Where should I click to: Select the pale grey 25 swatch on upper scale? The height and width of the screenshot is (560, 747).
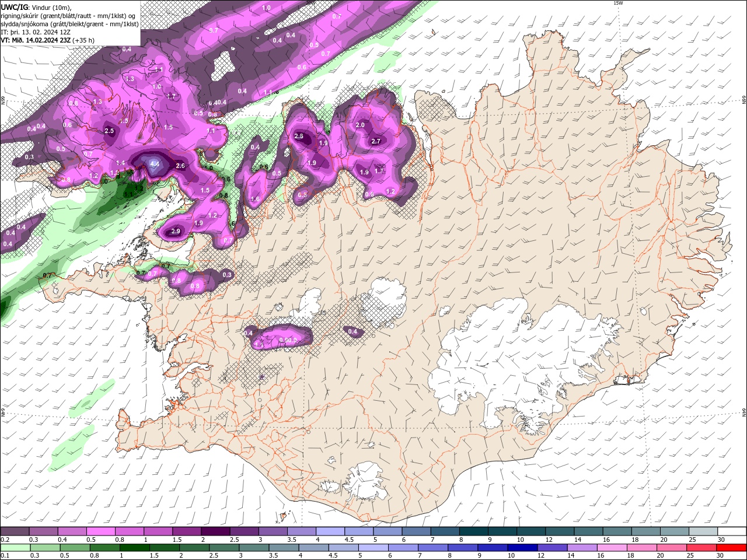coord(703,531)
